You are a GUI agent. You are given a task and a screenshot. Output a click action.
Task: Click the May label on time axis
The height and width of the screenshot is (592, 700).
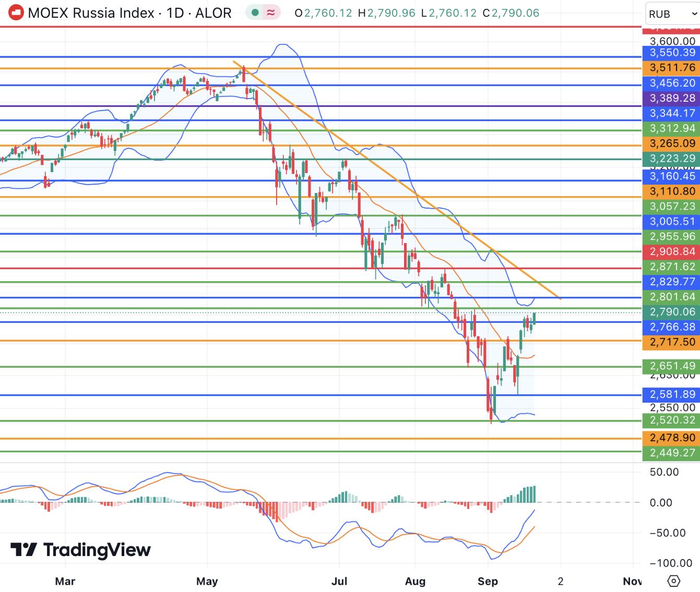(207, 581)
